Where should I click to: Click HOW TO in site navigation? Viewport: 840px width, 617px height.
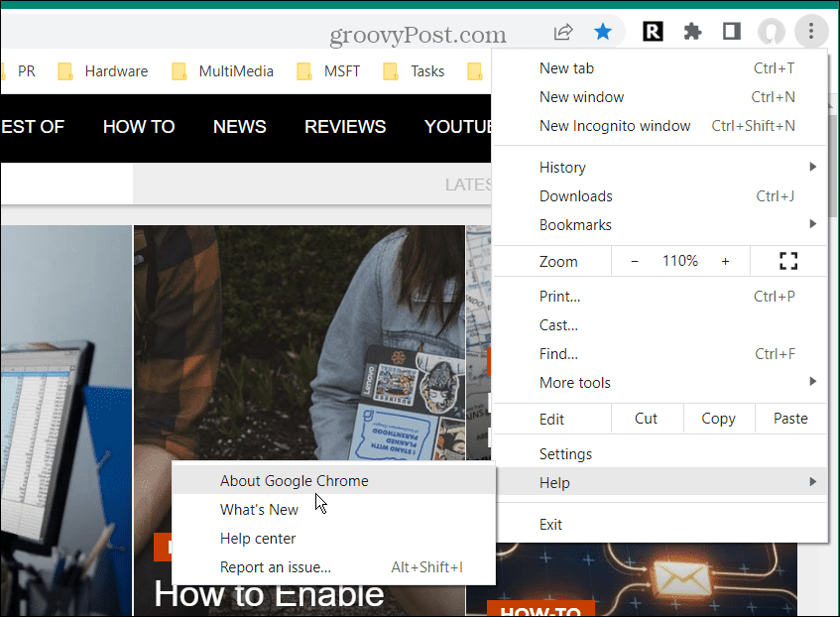(x=139, y=127)
